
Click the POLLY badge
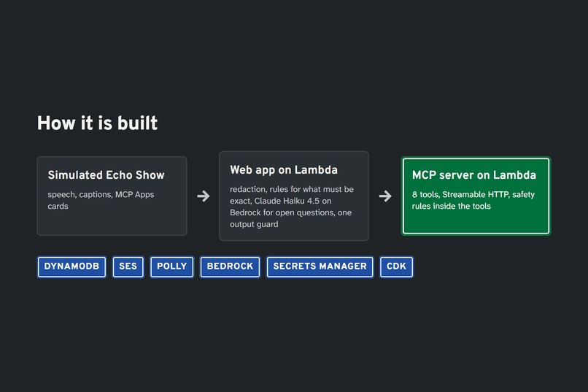[171, 266]
